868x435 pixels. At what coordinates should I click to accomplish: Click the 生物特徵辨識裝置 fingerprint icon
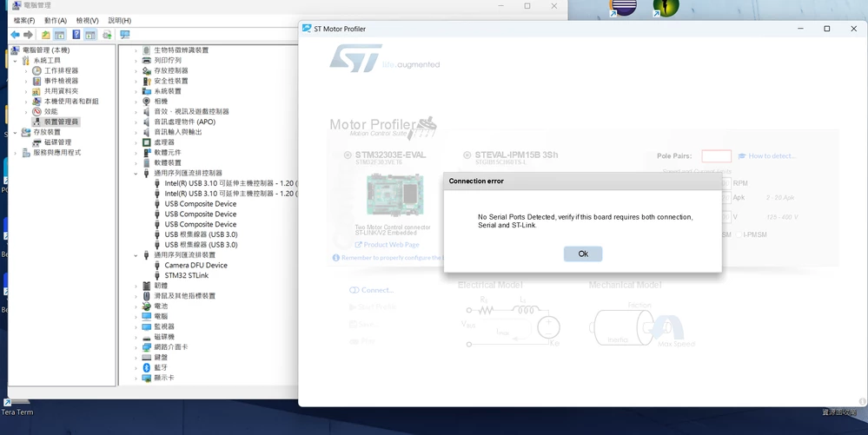point(147,49)
